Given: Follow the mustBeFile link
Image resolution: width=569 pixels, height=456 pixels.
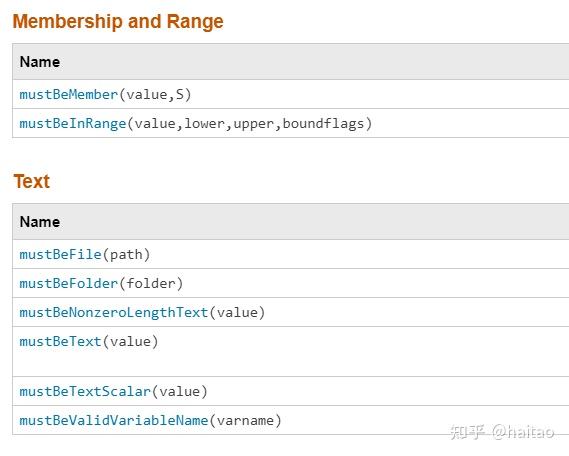Looking at the screenshot, I should 60,255.
